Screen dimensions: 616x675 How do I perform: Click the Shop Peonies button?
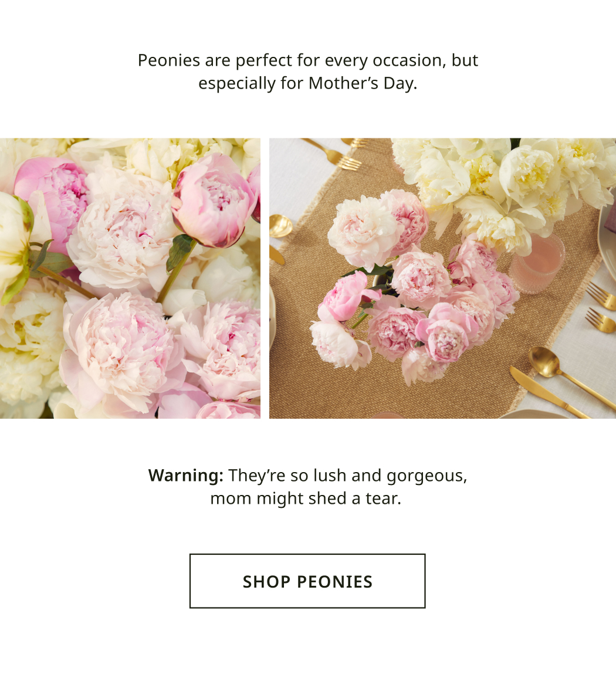click(x=307, y=581)
